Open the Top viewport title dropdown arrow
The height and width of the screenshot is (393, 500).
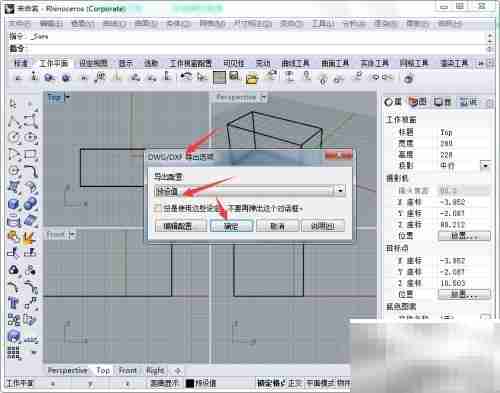tap(68, 98)
